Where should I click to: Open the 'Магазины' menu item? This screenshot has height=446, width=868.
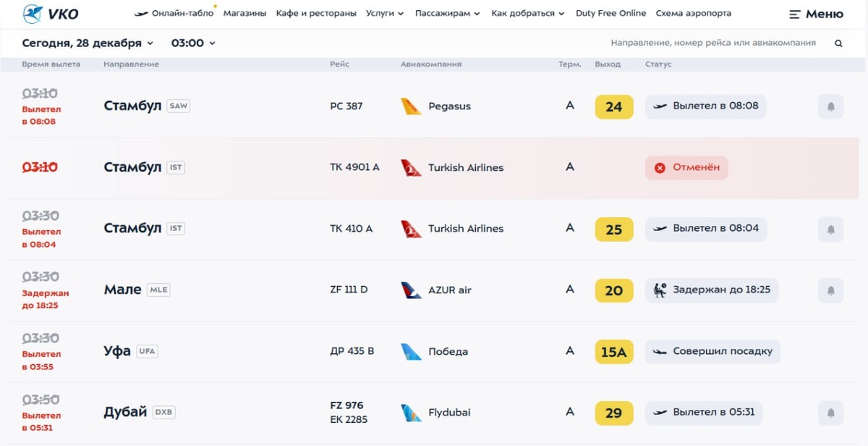point(244,14)
